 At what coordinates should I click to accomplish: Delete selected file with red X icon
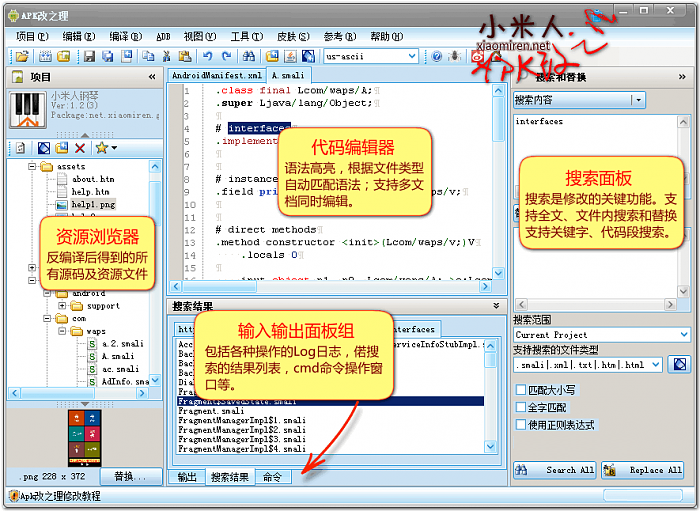[80, 148]
